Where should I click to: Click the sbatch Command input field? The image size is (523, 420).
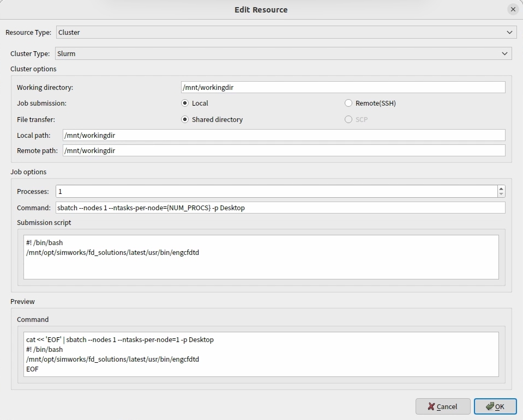[280, 208]
